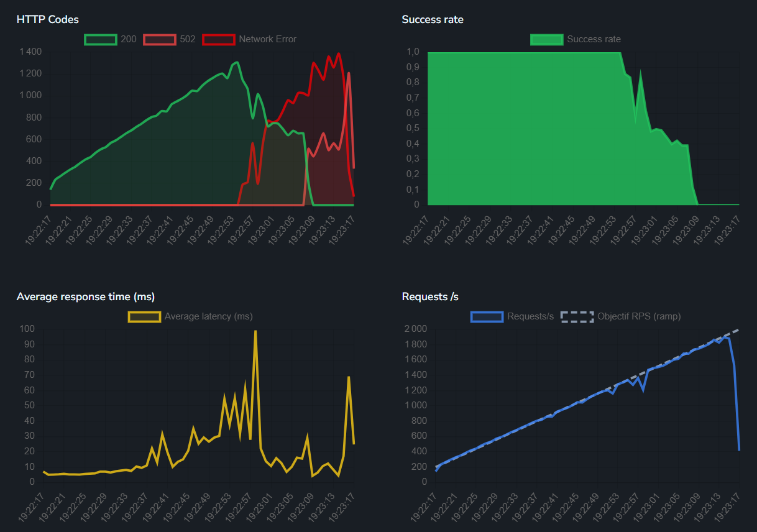Hide the 502 series via its label
Viewport: 757px width, 532px height.
pyautogui.click(x=187, y=39)
